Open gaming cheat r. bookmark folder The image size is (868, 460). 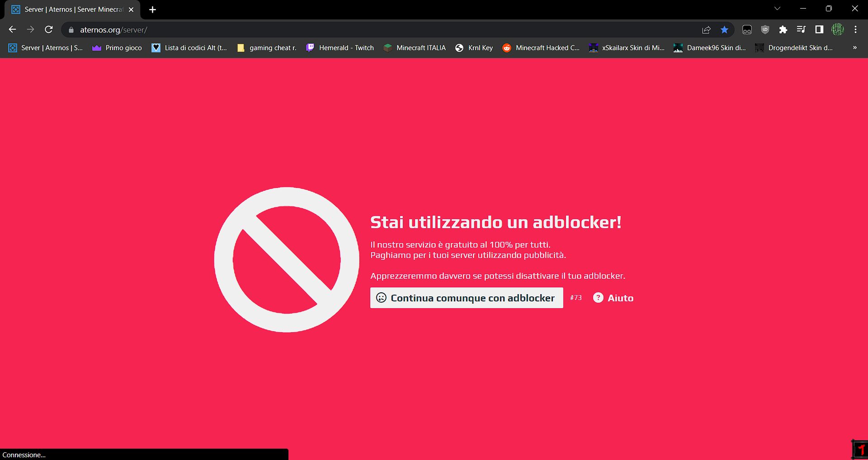click(267, 48)
